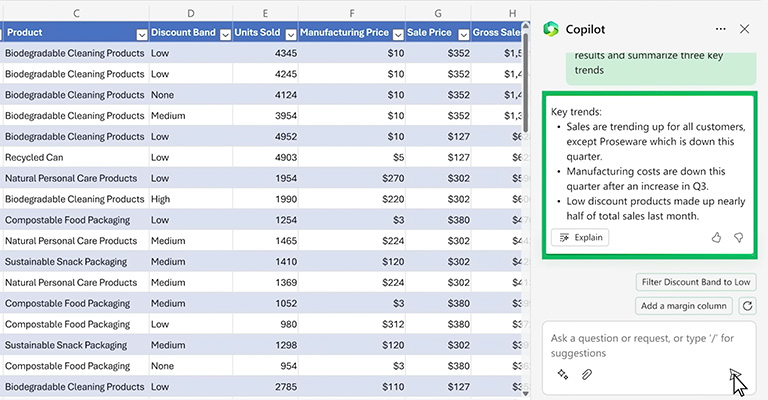Click the Copilot prompt input field
The image size is (768, 400).
(x=640, y=345)
